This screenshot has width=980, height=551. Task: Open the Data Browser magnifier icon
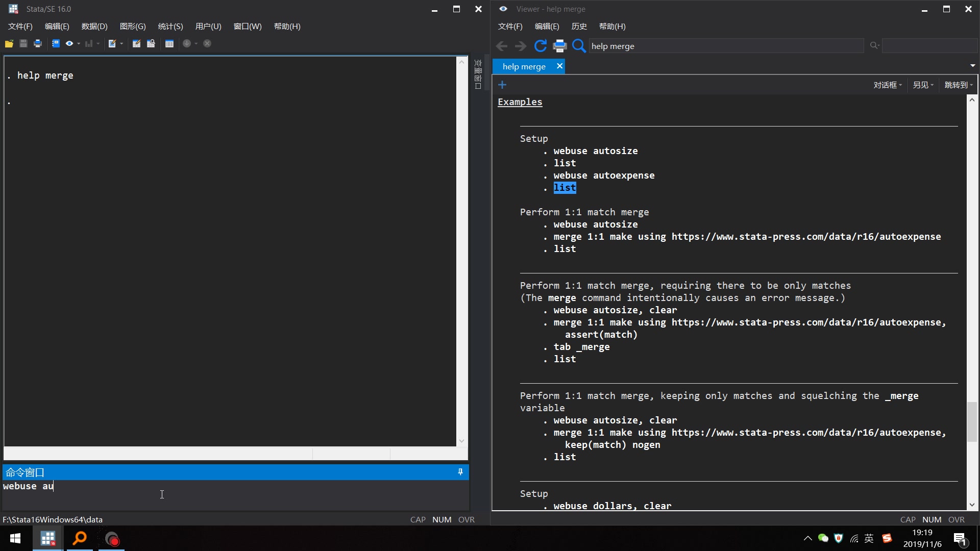(x=151, y=44)
